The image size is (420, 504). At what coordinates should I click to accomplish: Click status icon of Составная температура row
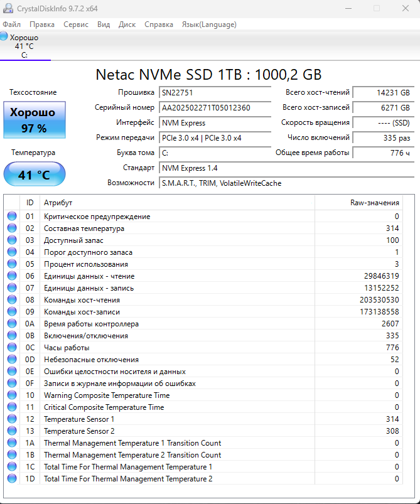pyautogui.click(x=12, y=228)
